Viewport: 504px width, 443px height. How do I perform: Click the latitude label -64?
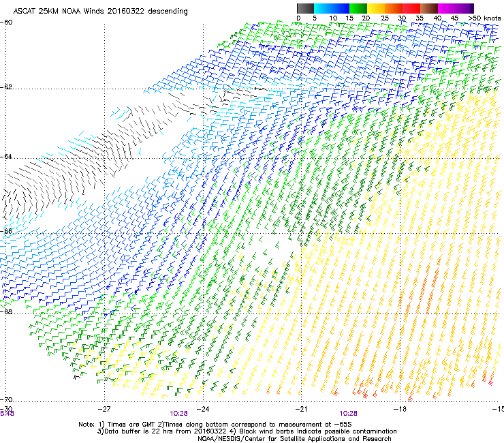click(6, 157)
